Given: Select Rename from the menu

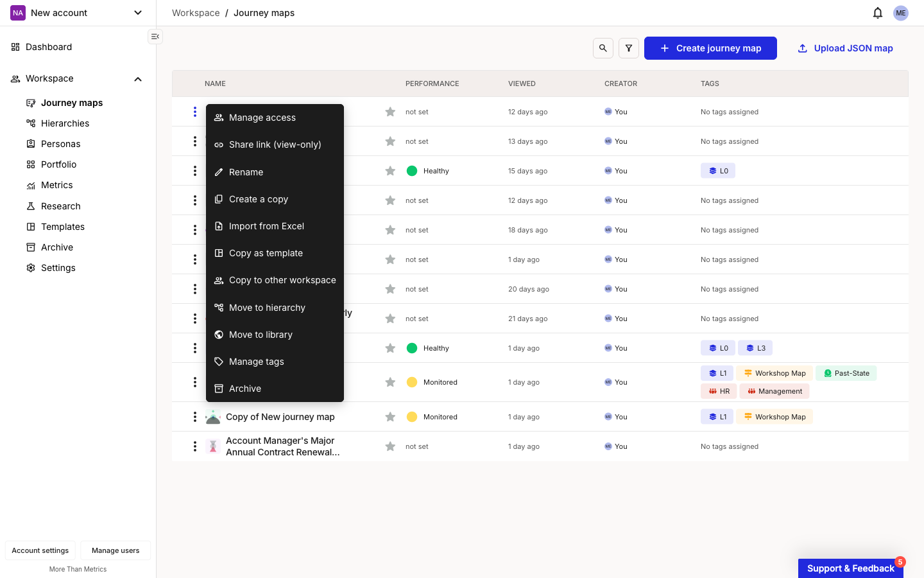Looking at the screenshot, I should pyautogui.click(x=275, y=172).
